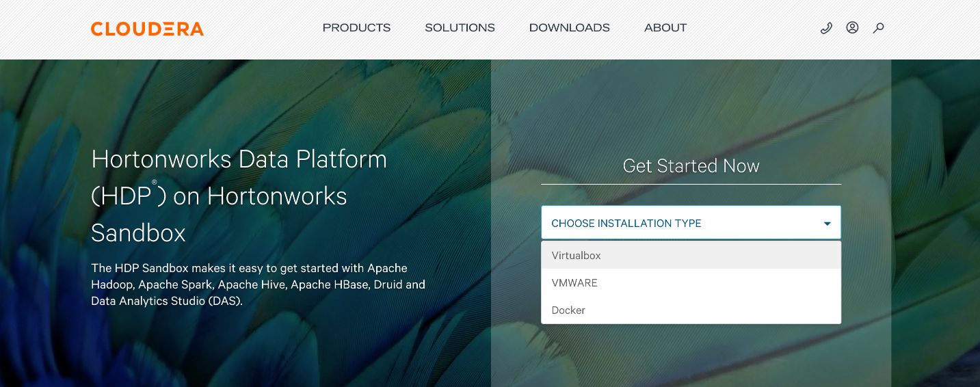Collapse the Choose Installation Type dropdown
The width and height of the screenshot is (980, 387).
(691, 223)
